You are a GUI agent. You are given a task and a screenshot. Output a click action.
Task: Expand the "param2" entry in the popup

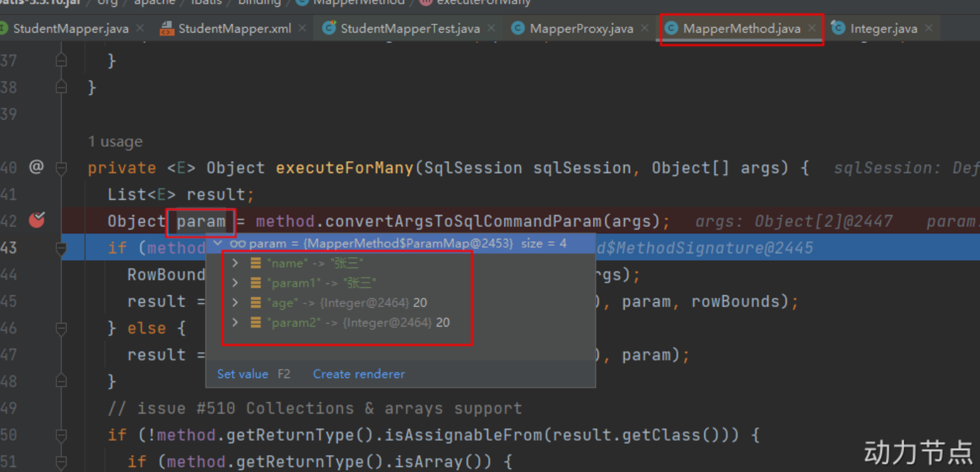point(235,322)
